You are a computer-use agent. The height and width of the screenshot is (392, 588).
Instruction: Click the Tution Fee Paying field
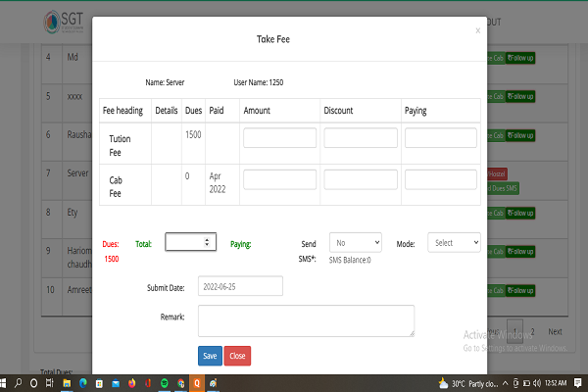click(x=440, y=138)
